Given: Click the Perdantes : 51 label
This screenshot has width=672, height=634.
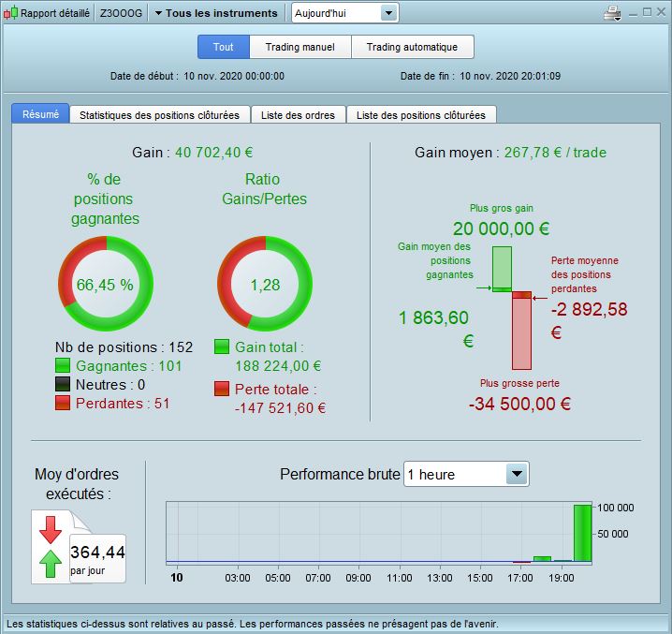Looking at the screenshot, I should 123,404.
